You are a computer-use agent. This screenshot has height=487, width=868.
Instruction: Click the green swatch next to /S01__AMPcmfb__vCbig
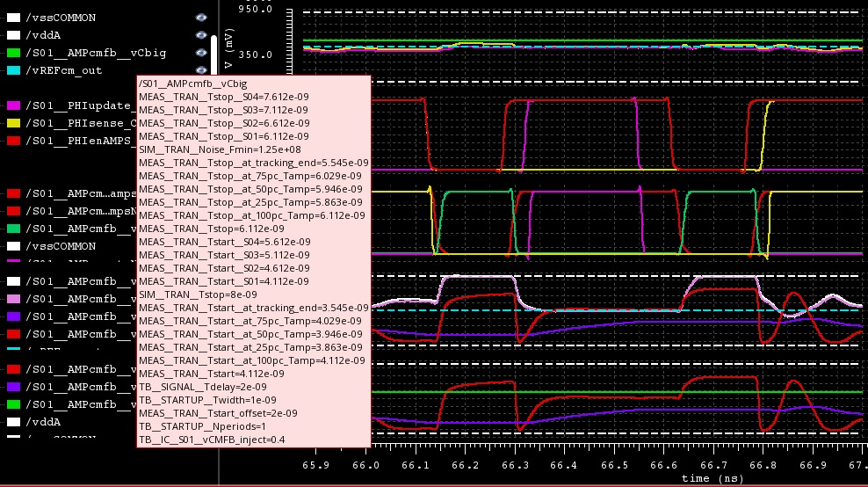pos(12,53)
